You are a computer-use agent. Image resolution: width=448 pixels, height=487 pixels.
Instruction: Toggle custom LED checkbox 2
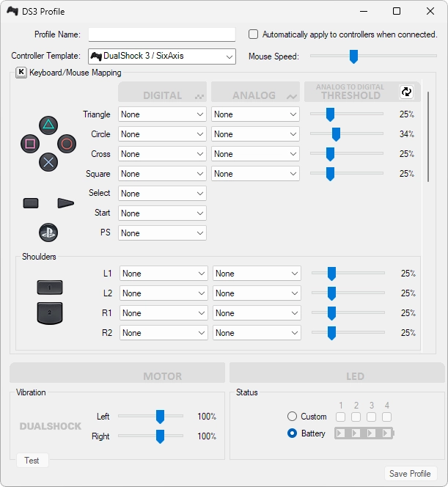[x=356, y=417]
